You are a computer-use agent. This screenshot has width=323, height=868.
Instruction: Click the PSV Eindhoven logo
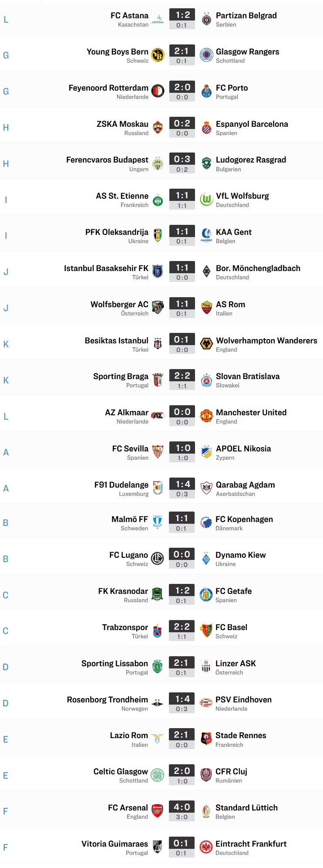click(206, 703)
